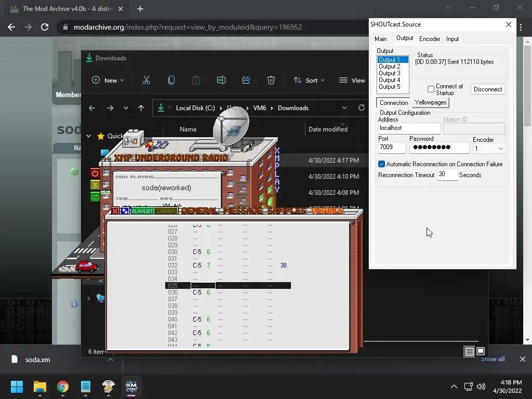Screen dimensions: 532x399
Task: Open VISUALS tab in XMPlay info panel
Action: pos(327,211)
